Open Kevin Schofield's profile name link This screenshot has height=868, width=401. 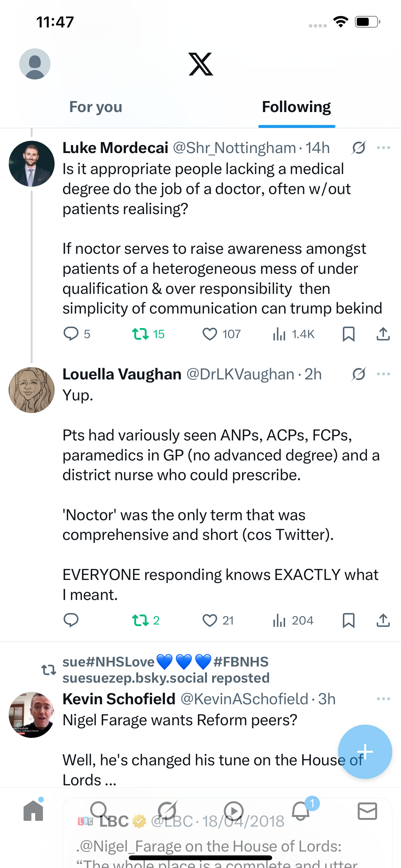pyautogui.click(x=119, y=699)
